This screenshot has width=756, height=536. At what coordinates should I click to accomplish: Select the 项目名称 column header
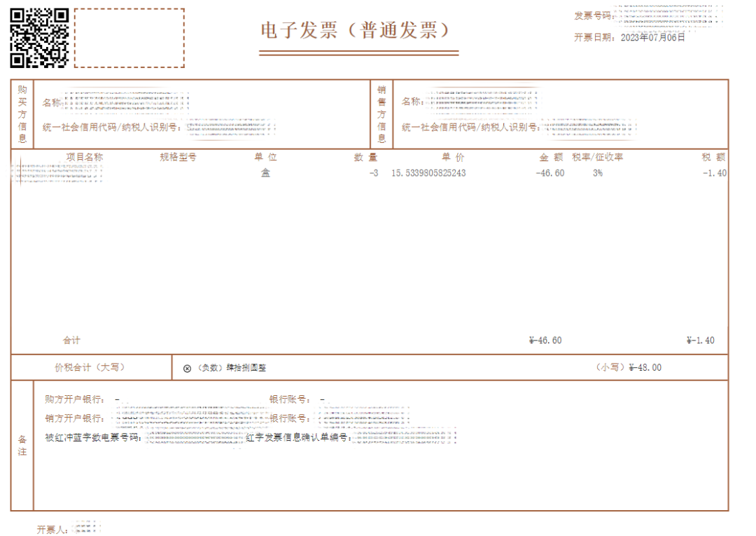[x=84, y=157]
